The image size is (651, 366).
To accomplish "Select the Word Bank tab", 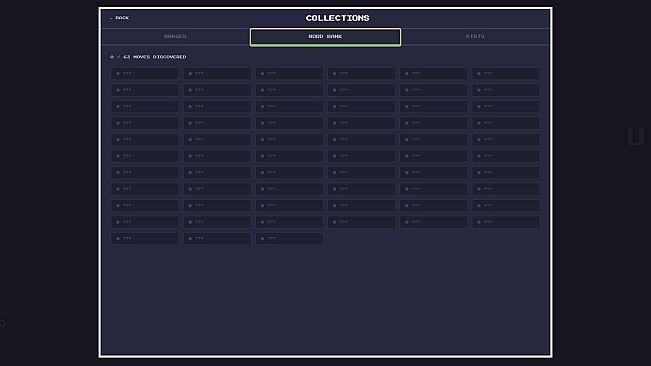I will (326, 37).
